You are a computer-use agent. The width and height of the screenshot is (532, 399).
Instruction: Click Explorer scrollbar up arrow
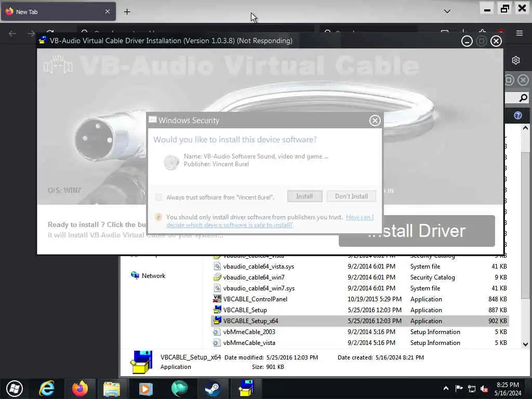point(525,128)
